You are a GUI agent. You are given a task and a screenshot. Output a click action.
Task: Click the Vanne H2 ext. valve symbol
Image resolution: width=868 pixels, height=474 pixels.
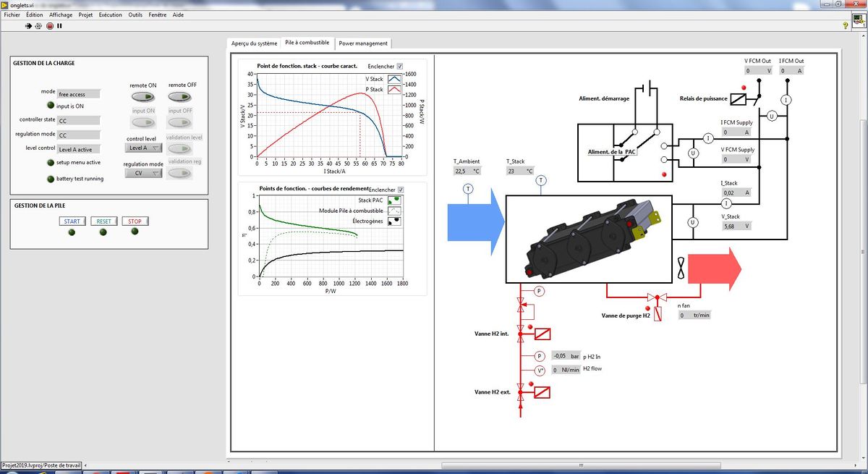(540, 392)
